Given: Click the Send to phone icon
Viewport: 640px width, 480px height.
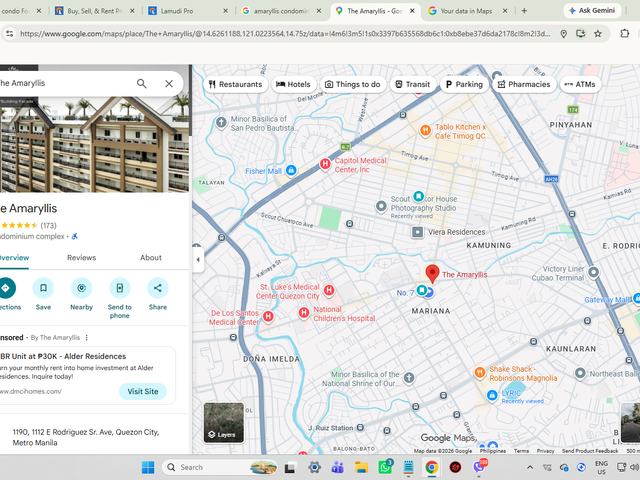Looking at the screenshot, I should [120, 288].
